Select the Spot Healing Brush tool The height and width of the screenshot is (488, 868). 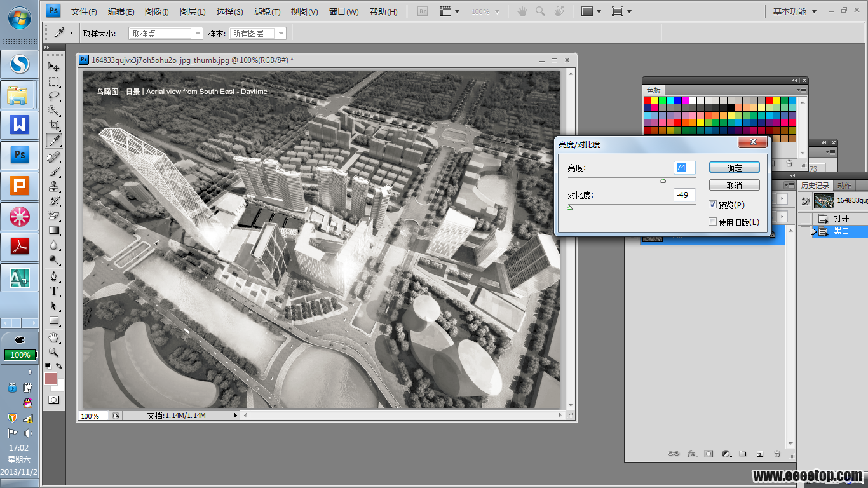(54, 157)
